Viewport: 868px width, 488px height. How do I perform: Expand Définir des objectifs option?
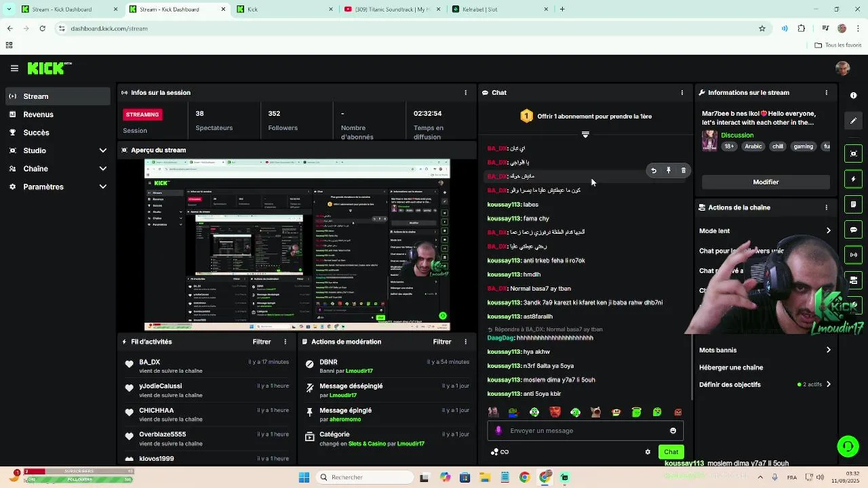point(765,385)
